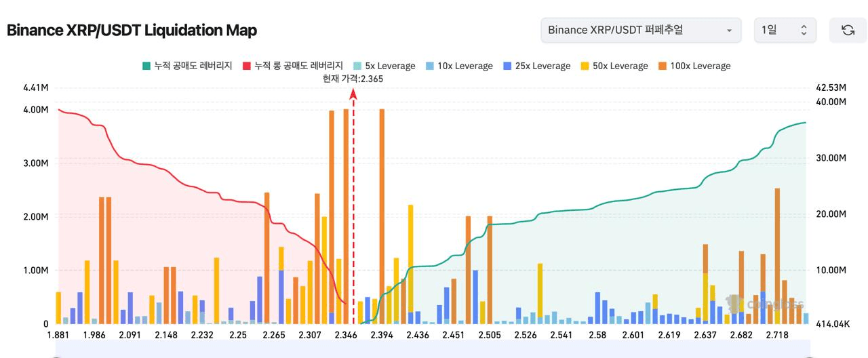Click the green 누적 공매도 레버리지 legend marker

tap(146, 66)
